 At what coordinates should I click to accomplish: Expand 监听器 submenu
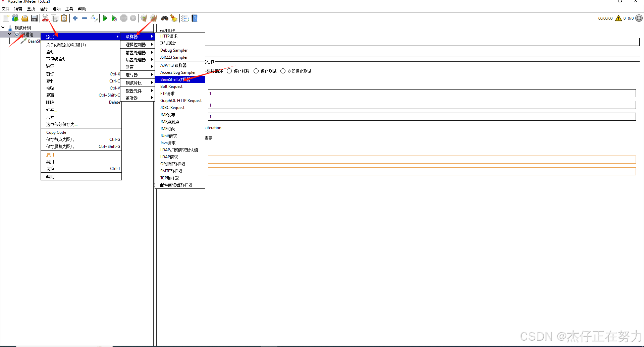point(138,98)
